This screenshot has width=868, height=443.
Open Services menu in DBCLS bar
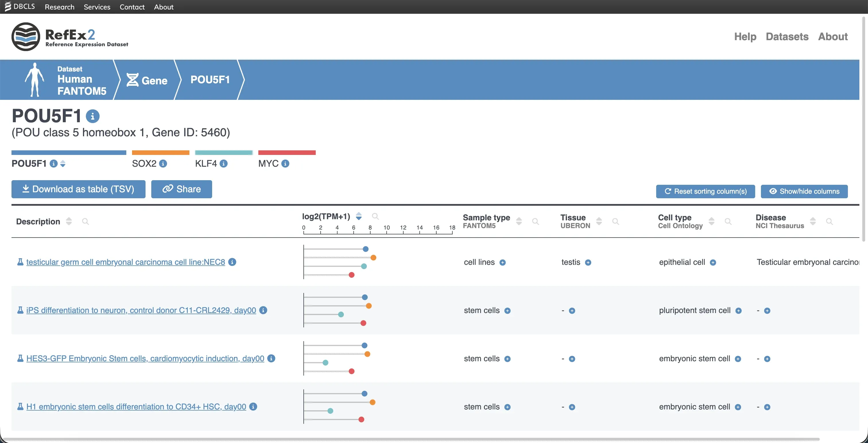pyautogui.click(x=97, y=7)
